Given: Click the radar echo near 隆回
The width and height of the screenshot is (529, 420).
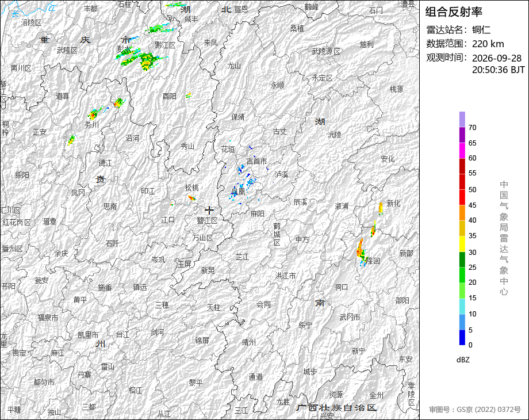Looking at the screenshot, I should [x=361, y=253].
